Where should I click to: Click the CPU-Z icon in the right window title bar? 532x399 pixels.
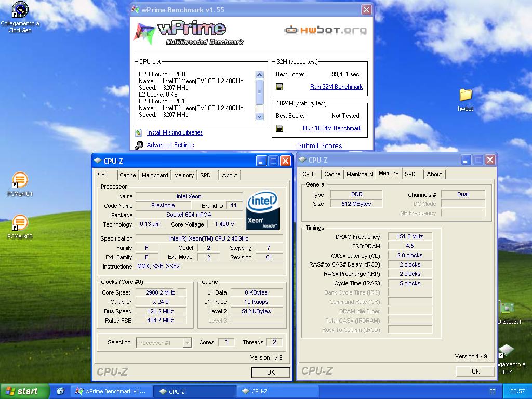click(303, 160)
